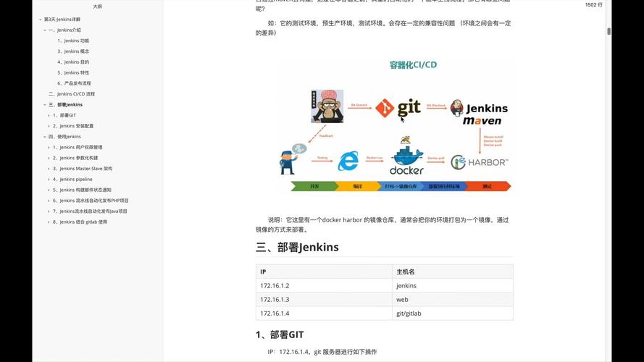This screenshot has width=644, height=362.
Task: Select 一、Jenkins介绍 outline heading
Action: pyautogui.click(x=64, y=30)
